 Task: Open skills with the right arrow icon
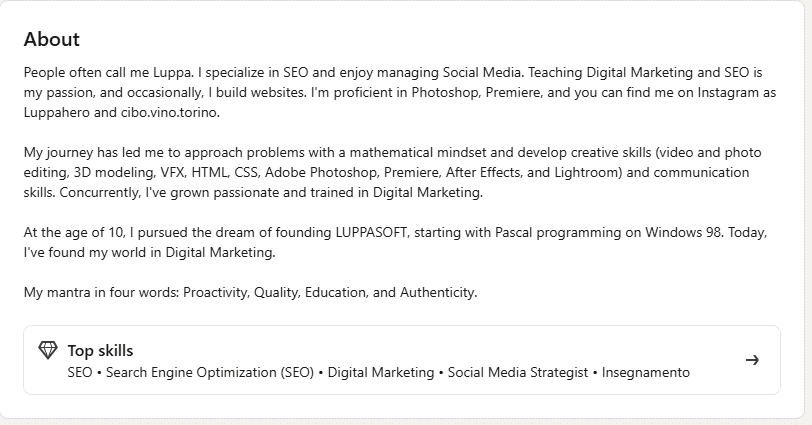(752, 360)
